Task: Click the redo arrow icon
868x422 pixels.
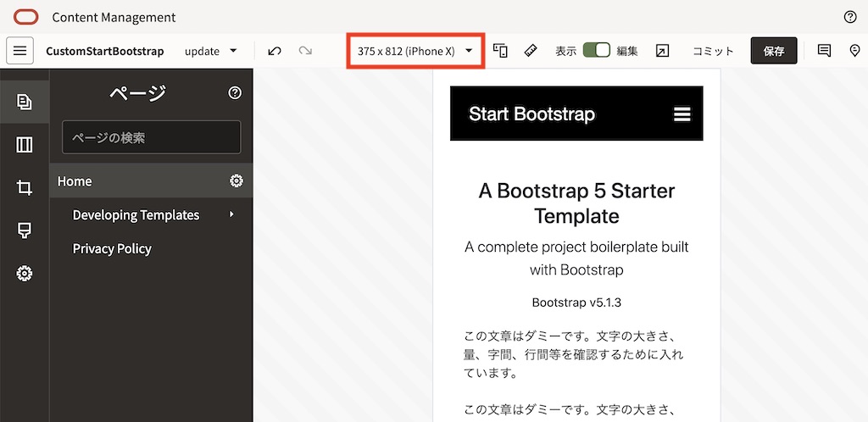Action: coord(305,51)
